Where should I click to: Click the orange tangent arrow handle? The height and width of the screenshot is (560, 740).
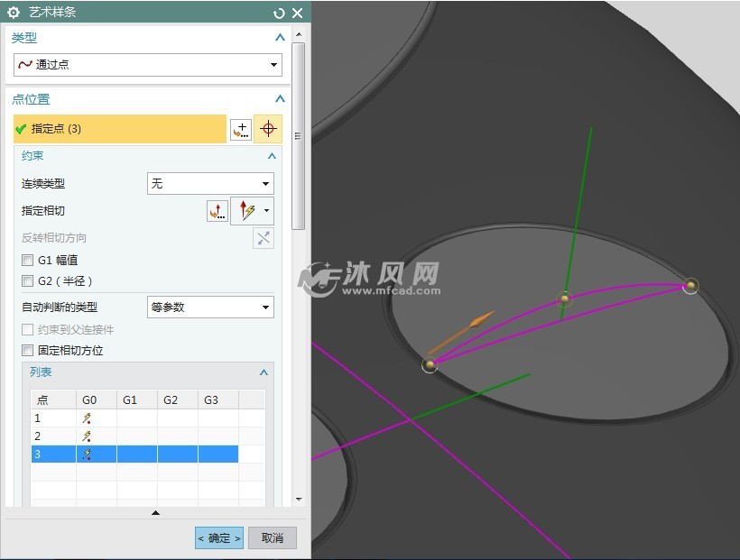coord(482,319)
